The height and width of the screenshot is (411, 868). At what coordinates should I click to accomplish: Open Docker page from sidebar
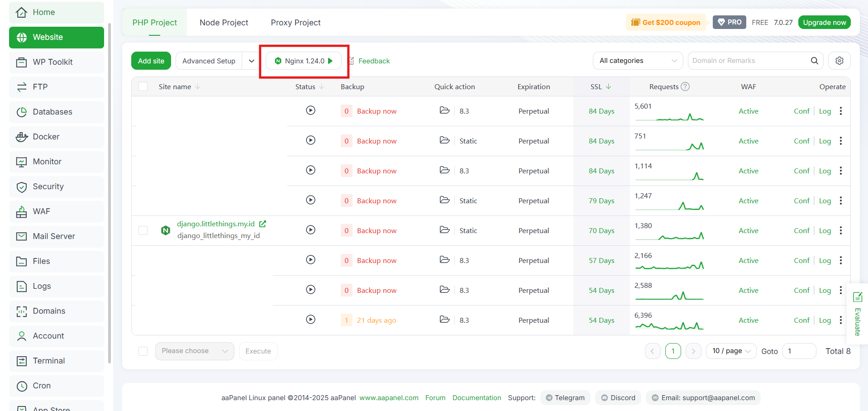[57, 137]
